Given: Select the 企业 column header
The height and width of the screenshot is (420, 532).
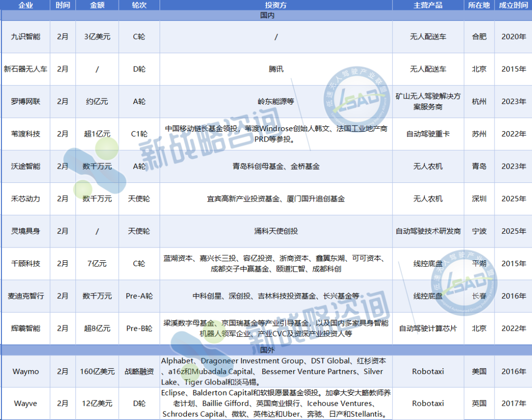Looking at the screenshot, I should coord(25,5).
